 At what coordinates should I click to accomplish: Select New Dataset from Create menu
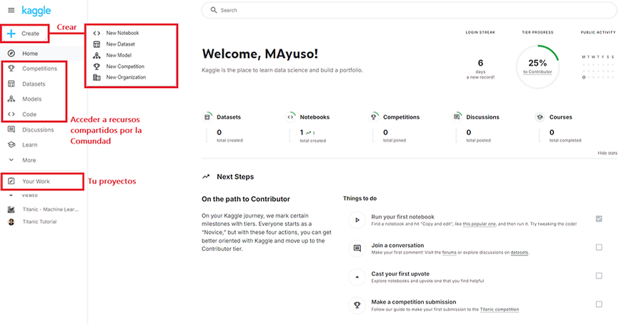tap(120, 44)
